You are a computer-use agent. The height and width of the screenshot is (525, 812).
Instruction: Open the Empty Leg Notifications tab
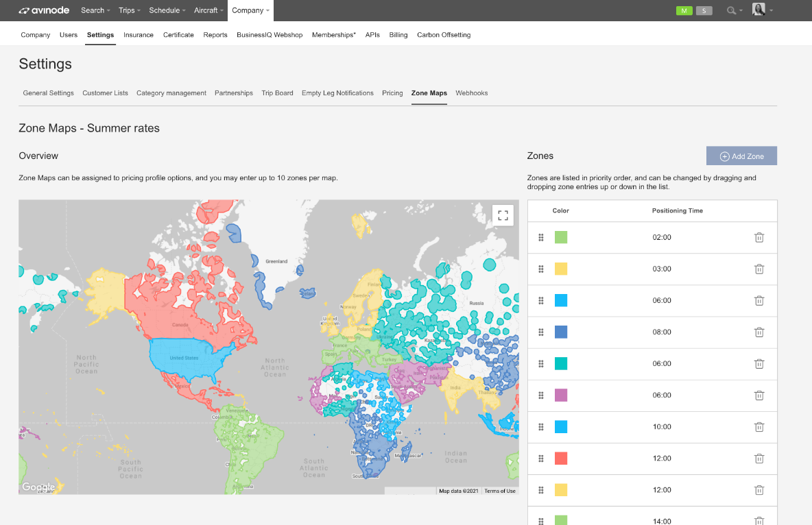coord(337,93)
